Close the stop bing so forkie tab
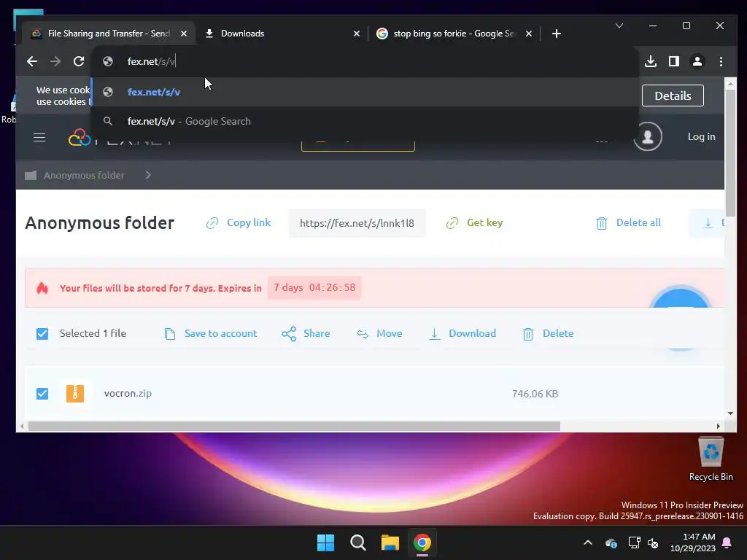 pos(529,34)
